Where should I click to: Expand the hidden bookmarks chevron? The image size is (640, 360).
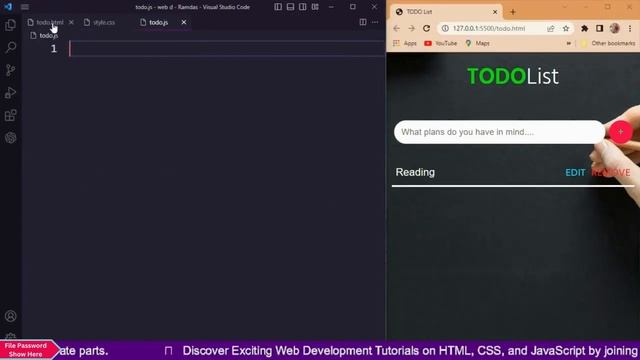[x=569, y=43]
